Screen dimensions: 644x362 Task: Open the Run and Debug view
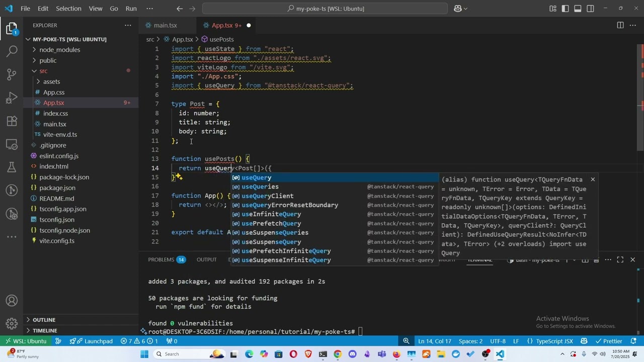(x=12, y=98)
